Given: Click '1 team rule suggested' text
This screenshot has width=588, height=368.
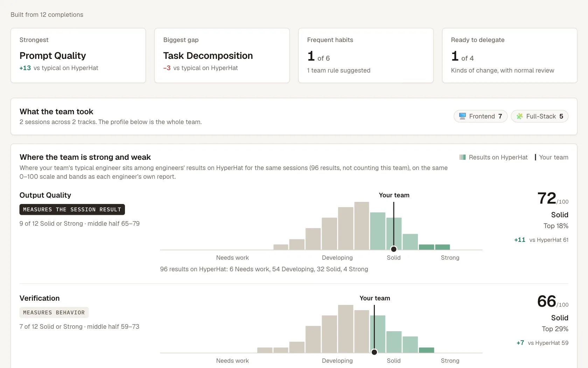Looking at the screenshot, I should click(338, 70).
